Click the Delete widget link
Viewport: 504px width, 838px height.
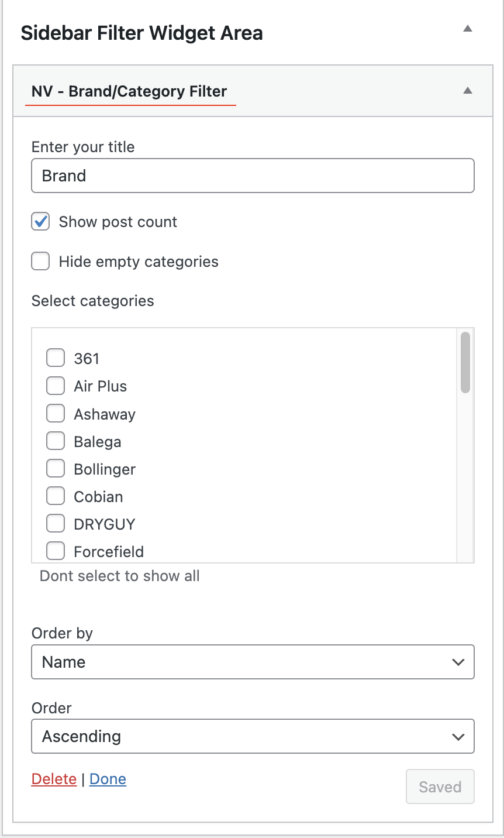pos(54,779)
